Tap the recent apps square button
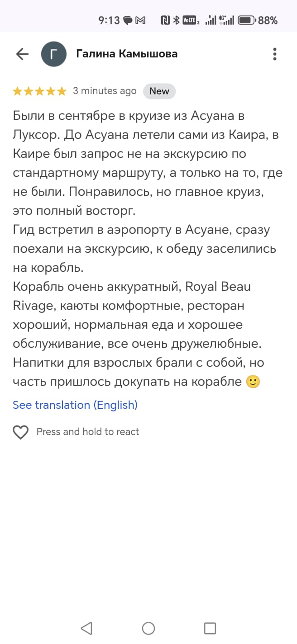The height and width of the screenshot is (644, 297). (210, 628)
